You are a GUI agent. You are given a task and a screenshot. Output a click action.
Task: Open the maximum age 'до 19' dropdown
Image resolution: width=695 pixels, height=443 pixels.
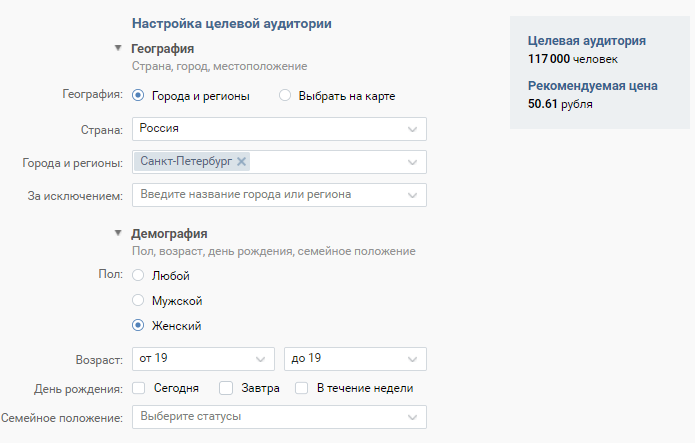355,359
